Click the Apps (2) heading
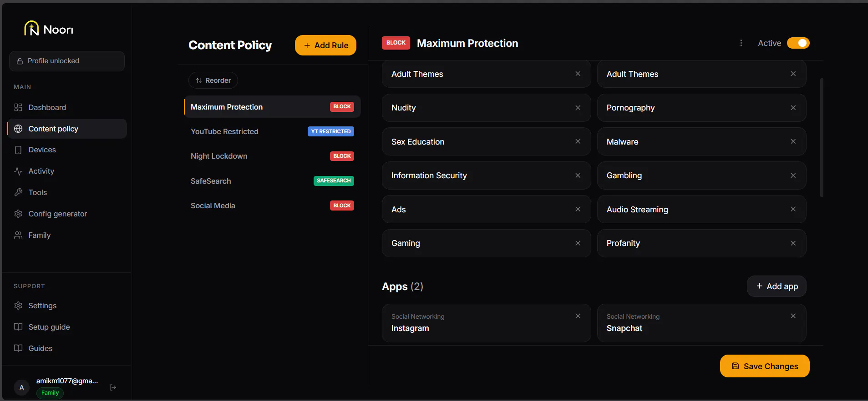The image size is (868, 401). tap(403, 286)
